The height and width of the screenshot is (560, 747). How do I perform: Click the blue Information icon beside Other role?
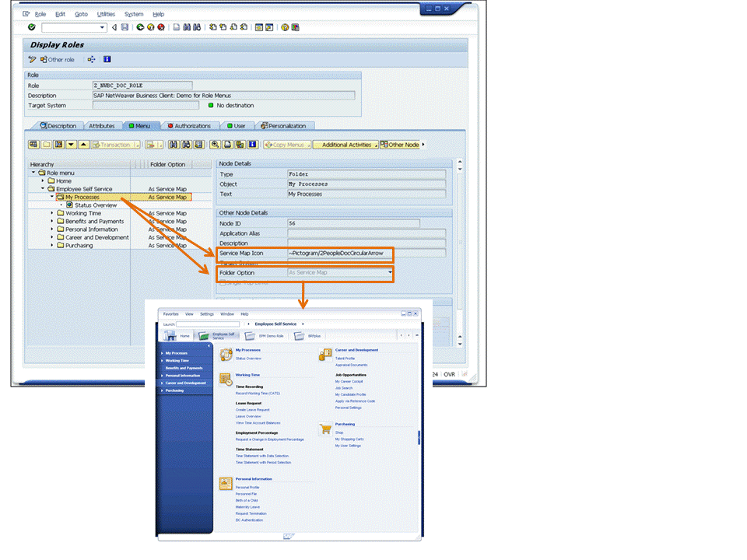coord(107,59)
